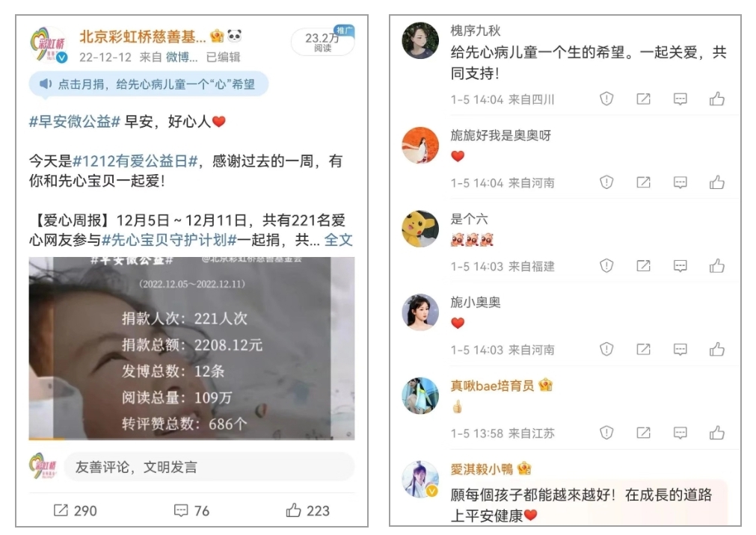Report the comment by 旎小奥奥
This screenshot has width=756, height=535.
click(x=606, y=350)
